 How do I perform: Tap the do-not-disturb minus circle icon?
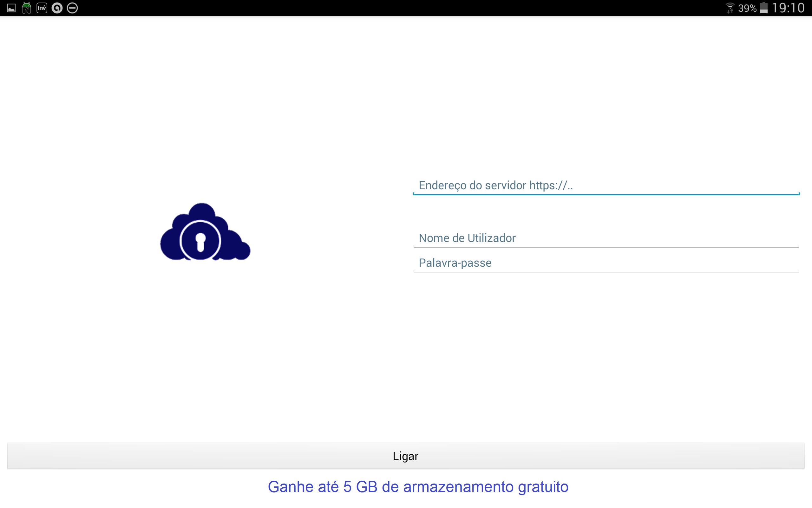pyautogui.click(x=72, y=8)
